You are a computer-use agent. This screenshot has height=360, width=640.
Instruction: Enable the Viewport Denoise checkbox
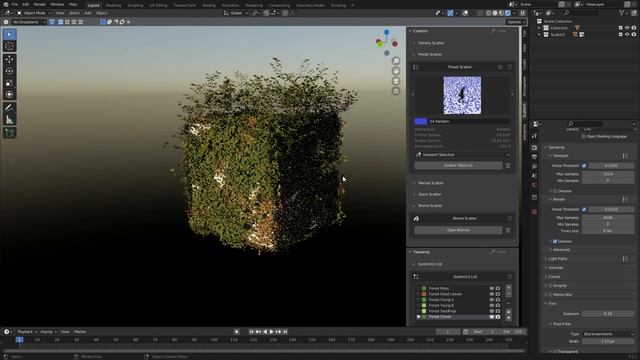coord(555,191)
